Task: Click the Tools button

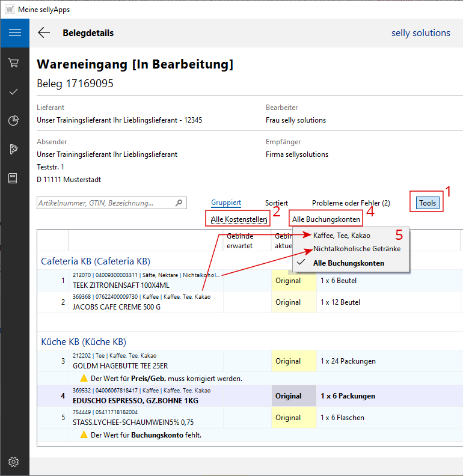Action: [428, 203]
